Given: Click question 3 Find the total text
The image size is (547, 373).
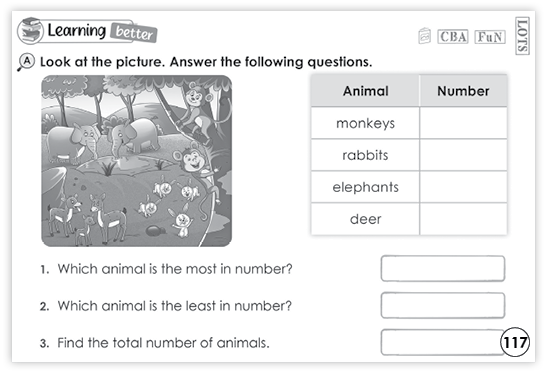Looking at the screenshot, I should (x=163, y=343).
